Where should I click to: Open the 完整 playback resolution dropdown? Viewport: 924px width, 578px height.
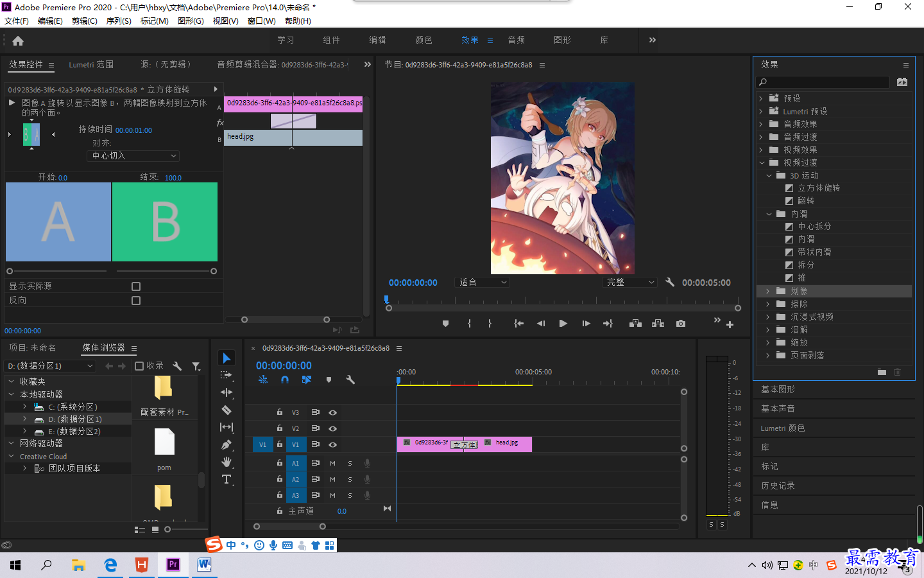[x=630, y=282]
